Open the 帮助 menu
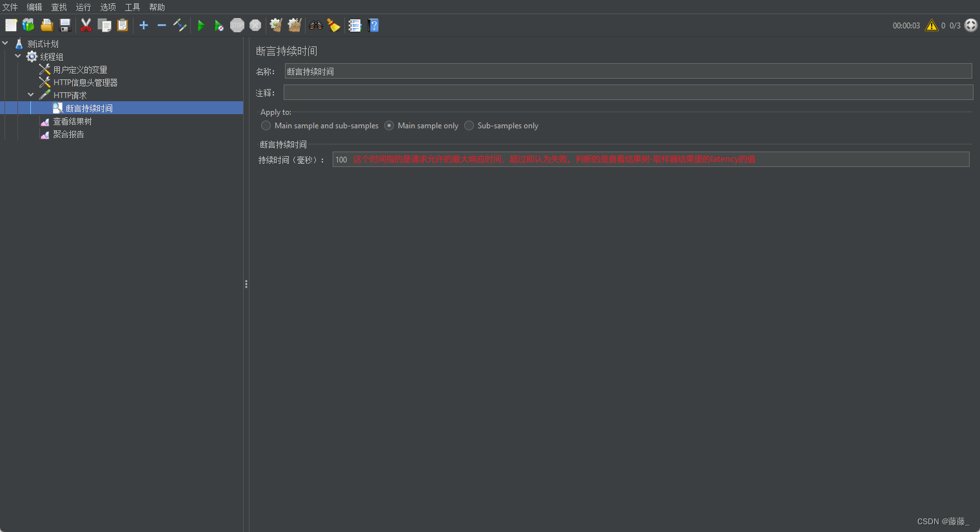The width and height of the screenshot is (980, 532). point(157,7)
